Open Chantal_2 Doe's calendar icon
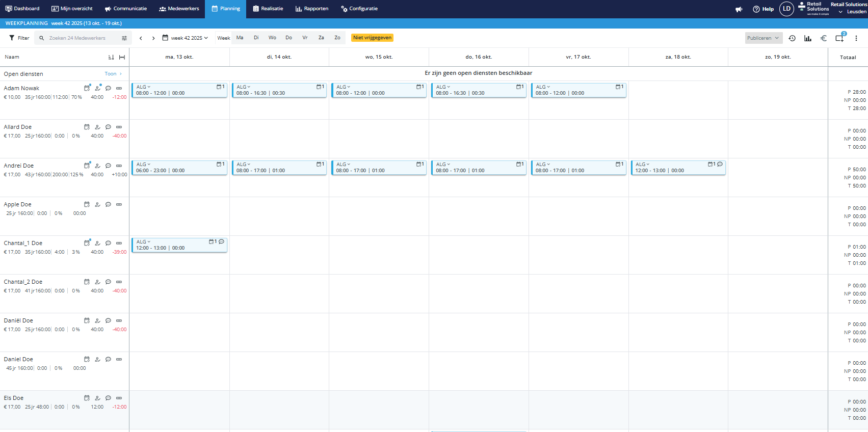 tap(87, 282)
